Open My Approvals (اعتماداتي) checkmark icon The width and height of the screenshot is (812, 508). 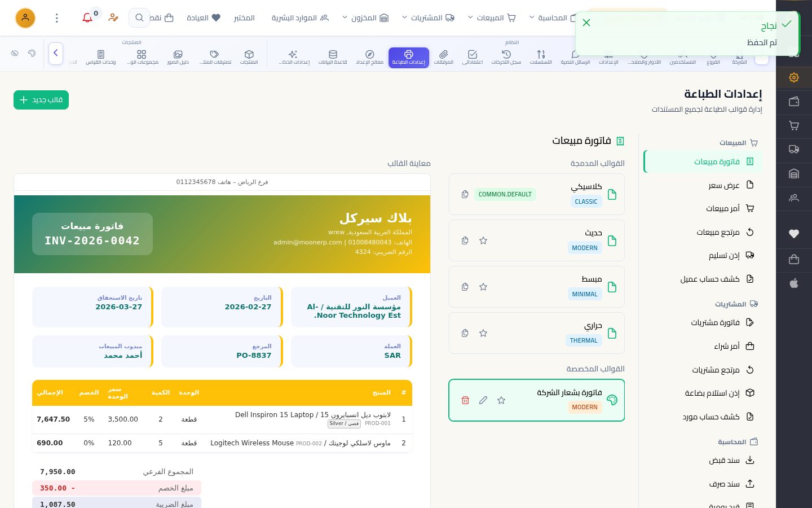[x=473, y=57]
